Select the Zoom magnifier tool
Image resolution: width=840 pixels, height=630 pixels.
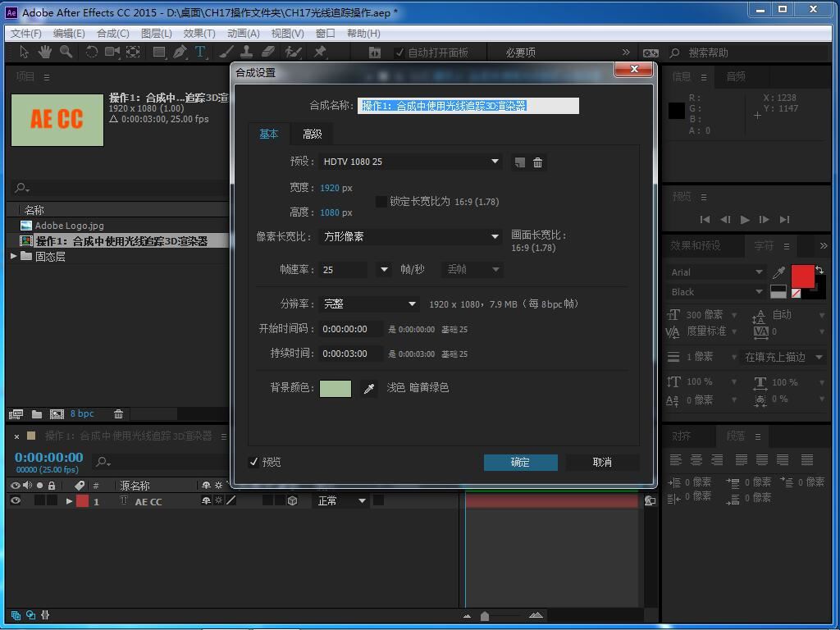point(66,52)
